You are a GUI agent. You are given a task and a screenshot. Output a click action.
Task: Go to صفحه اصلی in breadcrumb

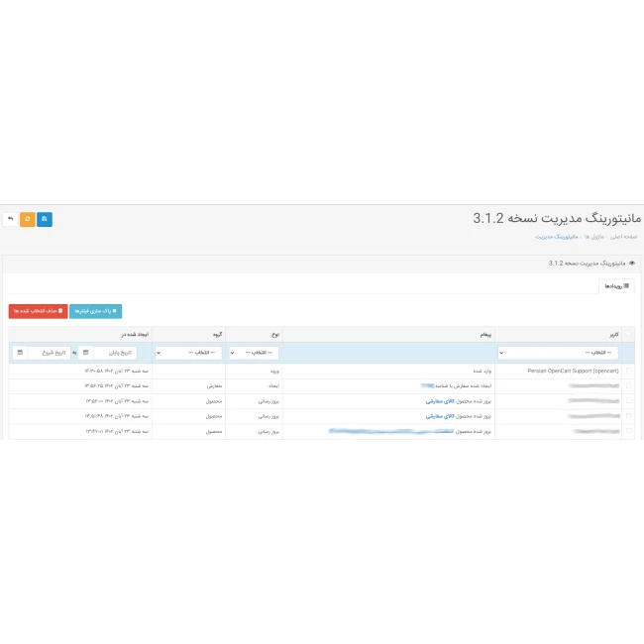pos(626,237)
